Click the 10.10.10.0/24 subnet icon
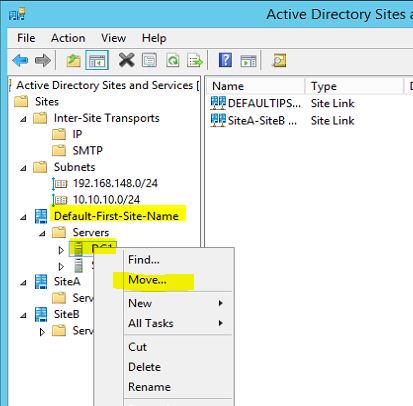This screenshot has height=406, width=413. click(60, 200)
